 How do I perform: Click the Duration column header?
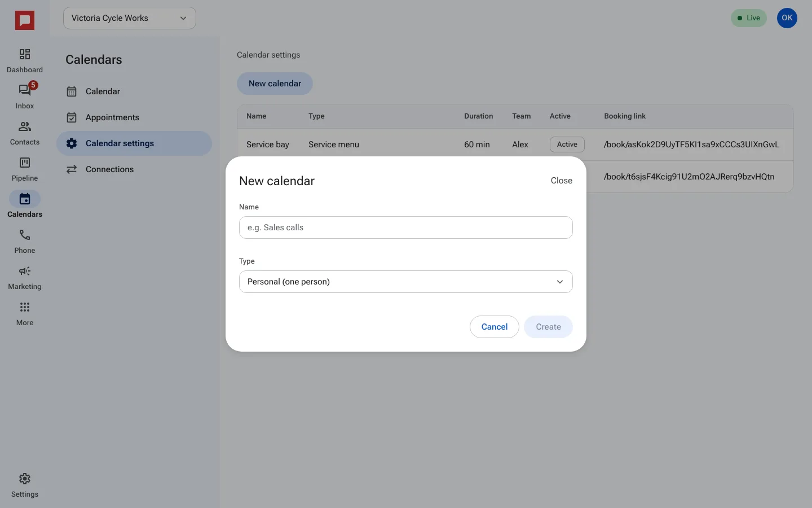479,116
